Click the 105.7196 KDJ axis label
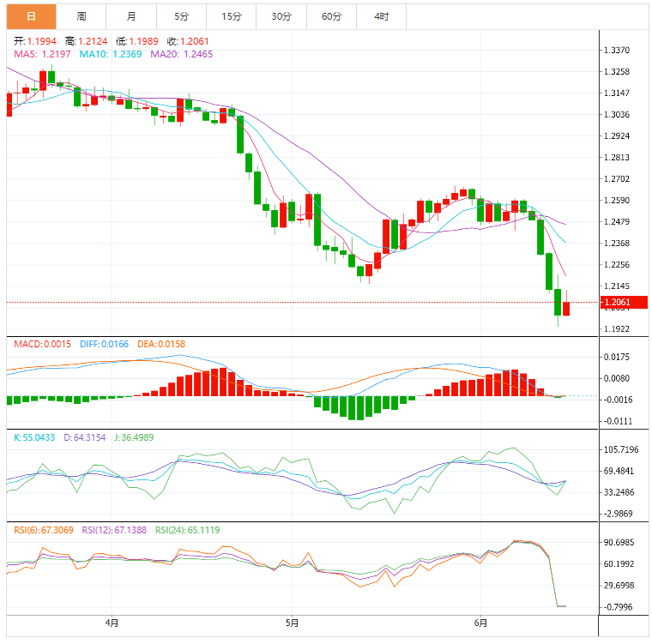 tap(621, 450)
